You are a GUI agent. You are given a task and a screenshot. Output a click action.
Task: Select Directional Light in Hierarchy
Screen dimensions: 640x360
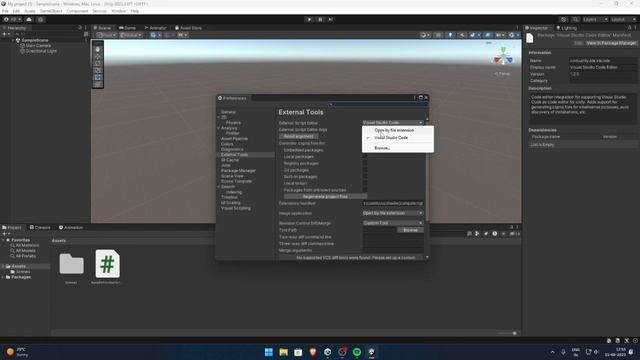[x=41, y=51]
